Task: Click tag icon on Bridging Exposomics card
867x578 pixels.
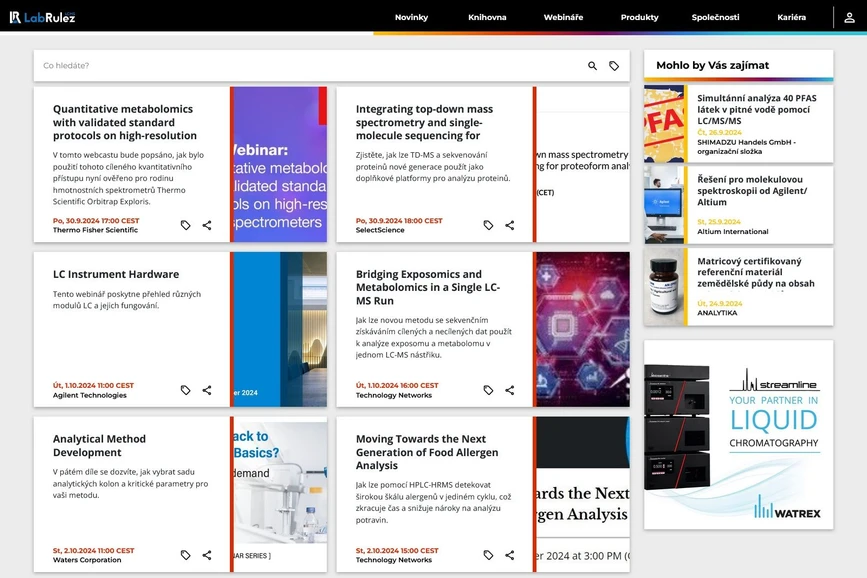Action: point(488,390)
